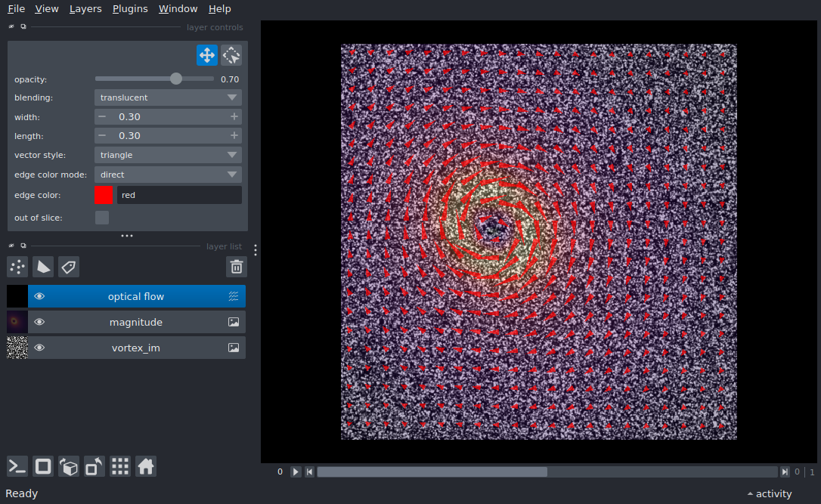Open the Layers menu
This screenshot has height=504, width=821.
coord(85,9)
